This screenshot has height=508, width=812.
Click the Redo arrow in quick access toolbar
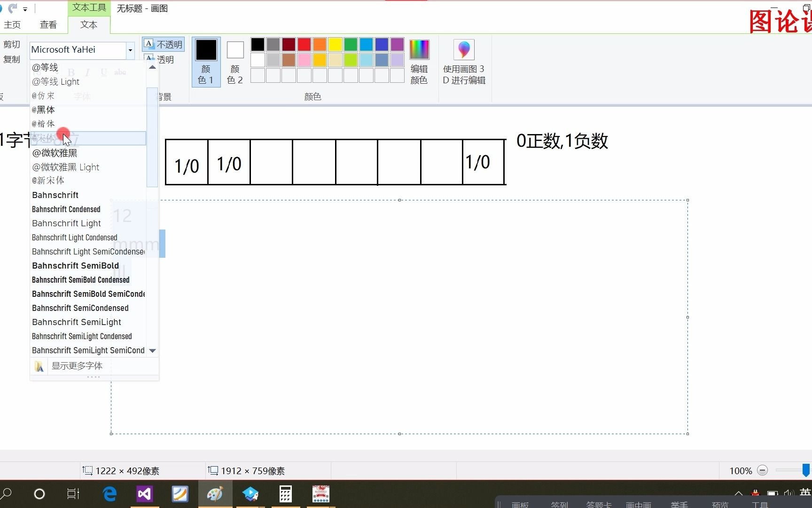(14, 8)
